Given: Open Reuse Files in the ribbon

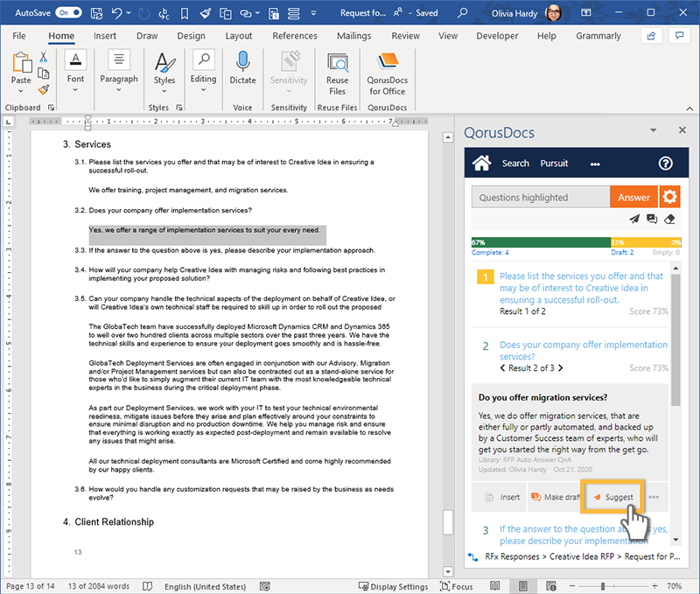Looking at the screenshot, I should pos(337,73).
